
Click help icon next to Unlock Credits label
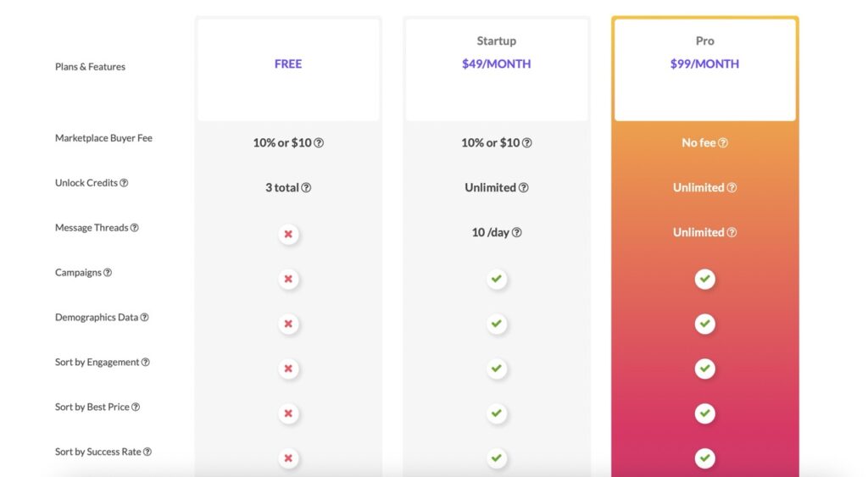[x=124, y=183]
